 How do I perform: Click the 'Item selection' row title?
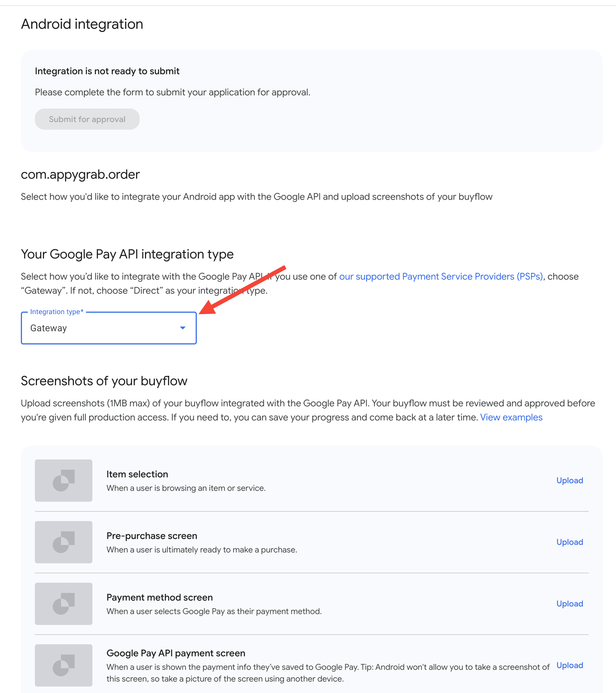click(x=137, y=474)
